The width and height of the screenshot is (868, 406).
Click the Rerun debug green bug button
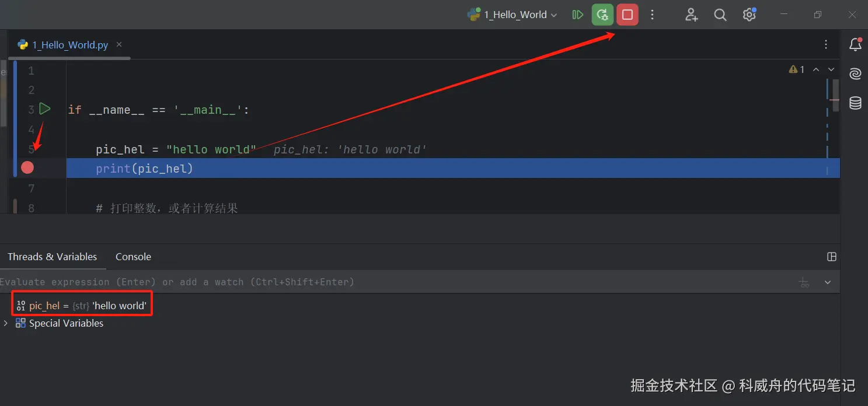(602, 15)
